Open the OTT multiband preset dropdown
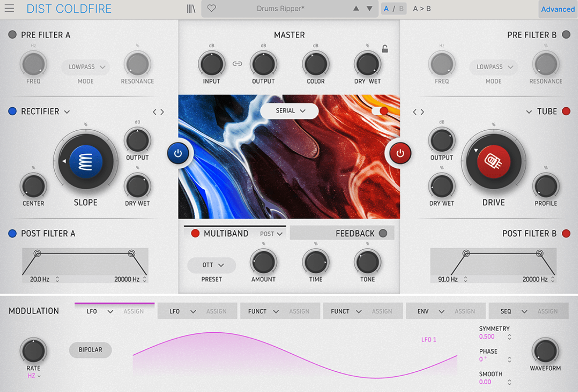 (211, 265)
